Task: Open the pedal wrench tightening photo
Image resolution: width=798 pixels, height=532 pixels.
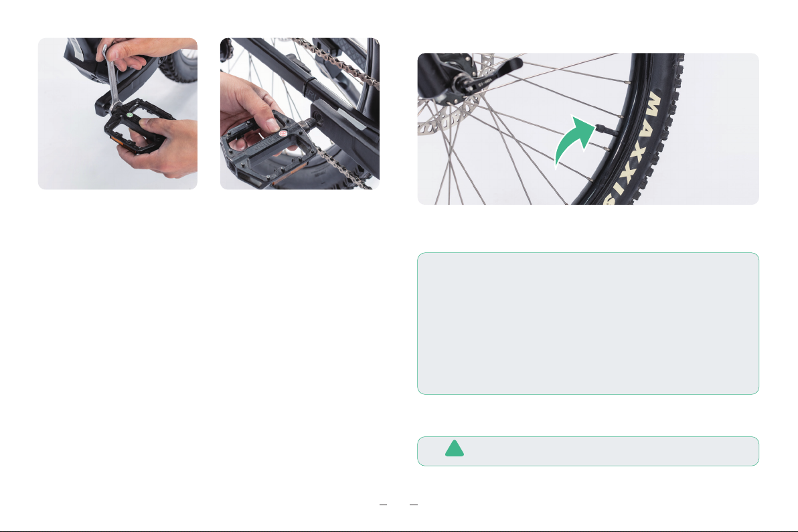Action: (118, 113)
